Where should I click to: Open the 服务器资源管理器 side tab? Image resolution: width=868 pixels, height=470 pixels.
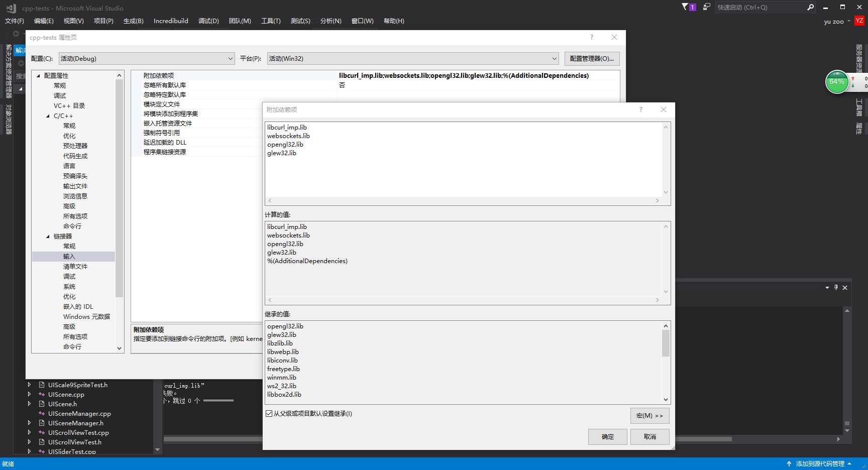pyautogui.click(x=859, y=59)
